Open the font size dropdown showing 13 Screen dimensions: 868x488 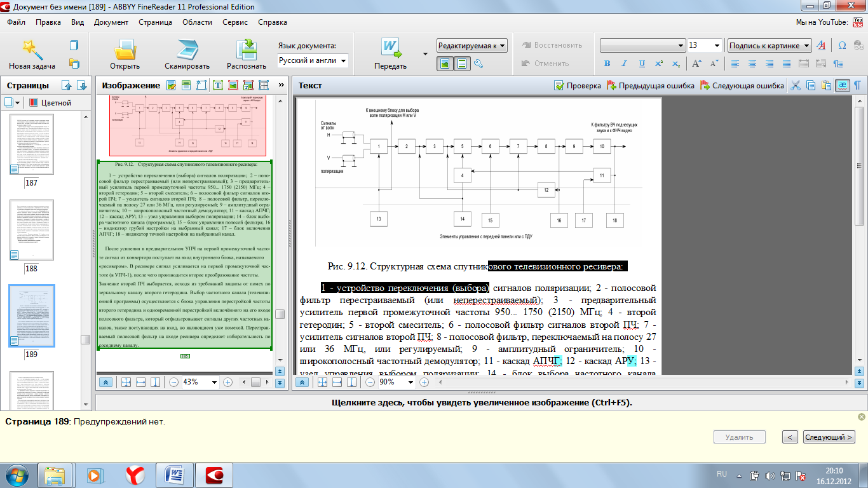(x=717, y=46)
